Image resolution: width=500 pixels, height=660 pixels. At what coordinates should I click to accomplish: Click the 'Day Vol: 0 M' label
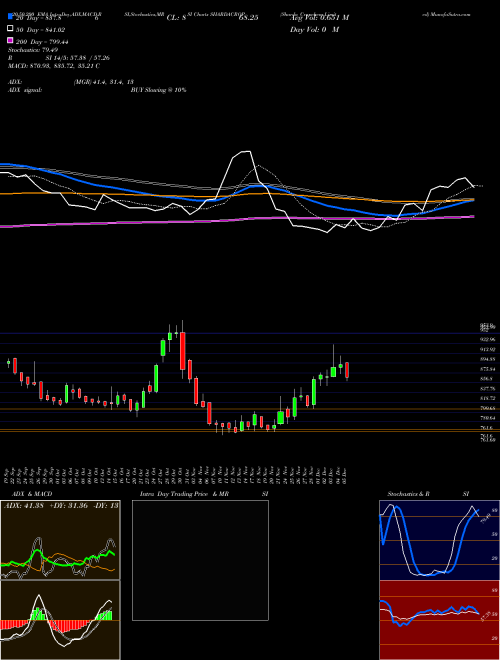314,29
